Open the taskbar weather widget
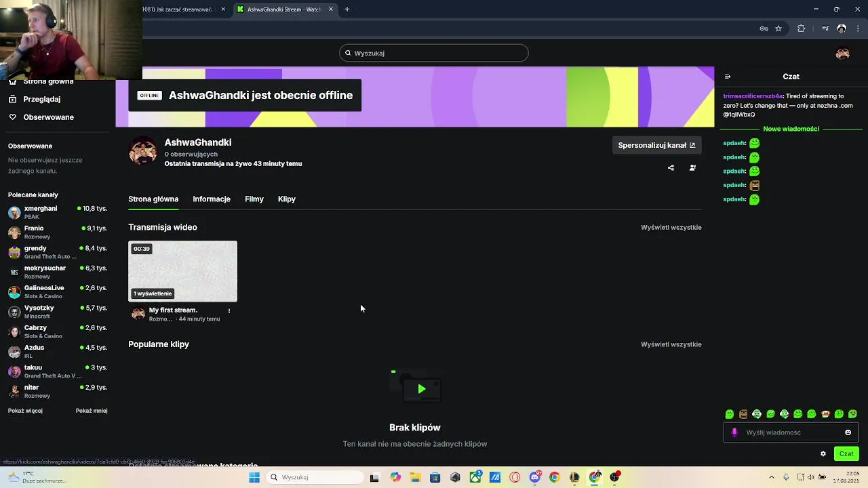 point(37,477)
